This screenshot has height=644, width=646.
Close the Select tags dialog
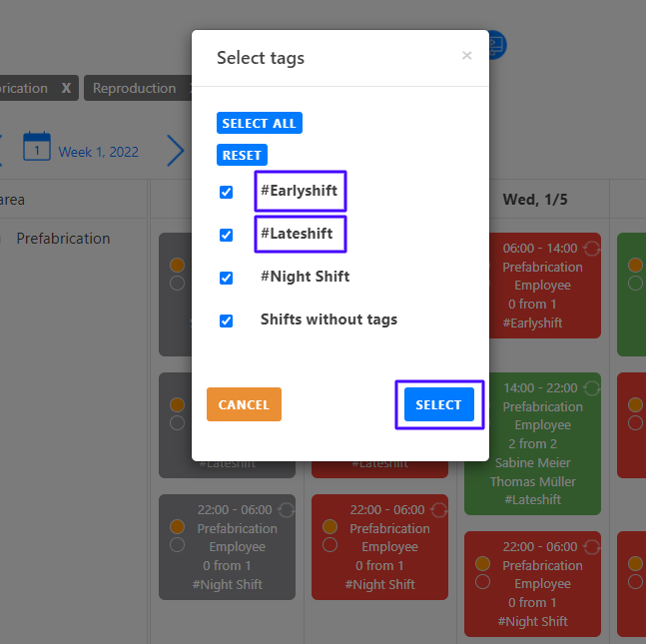[466, 55]
